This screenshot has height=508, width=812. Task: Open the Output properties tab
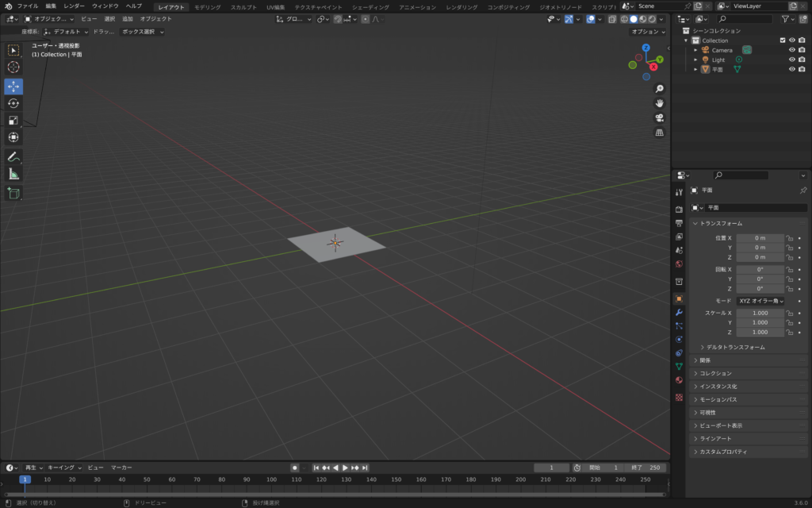click(679, 223)
